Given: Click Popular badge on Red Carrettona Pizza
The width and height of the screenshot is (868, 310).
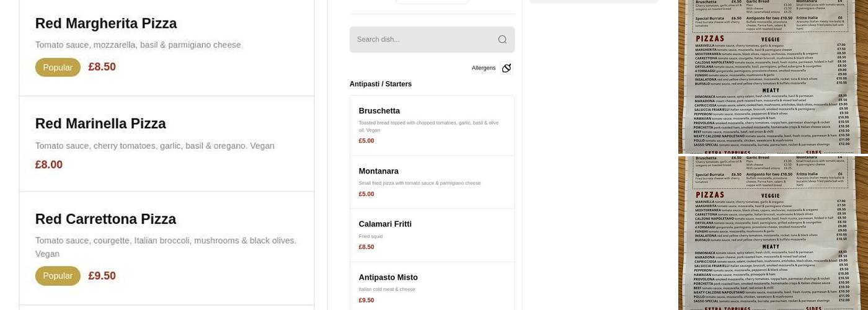Looking at the screenshot, I should point(58,276).
